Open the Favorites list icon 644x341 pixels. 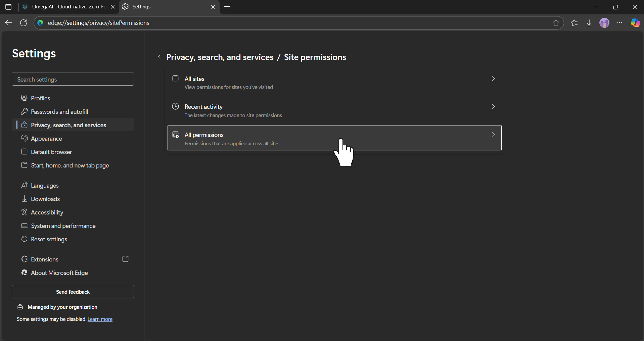click(x=574, y=23)
